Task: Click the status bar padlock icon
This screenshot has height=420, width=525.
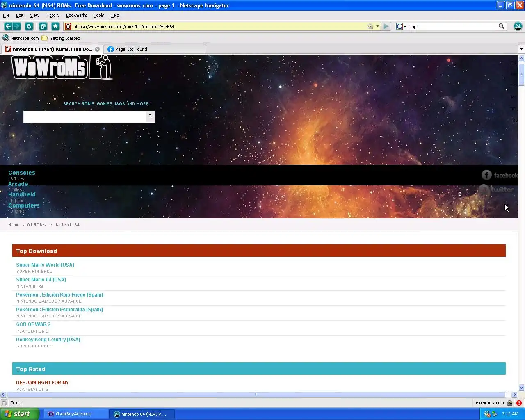Action: click(510, 403)
